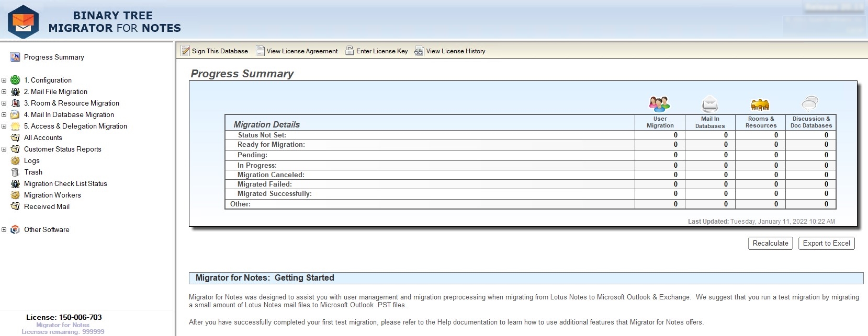This screenshot has height=336, width=868.
Task: Click the 'In Progress:' row label
Action: [257, 165]
